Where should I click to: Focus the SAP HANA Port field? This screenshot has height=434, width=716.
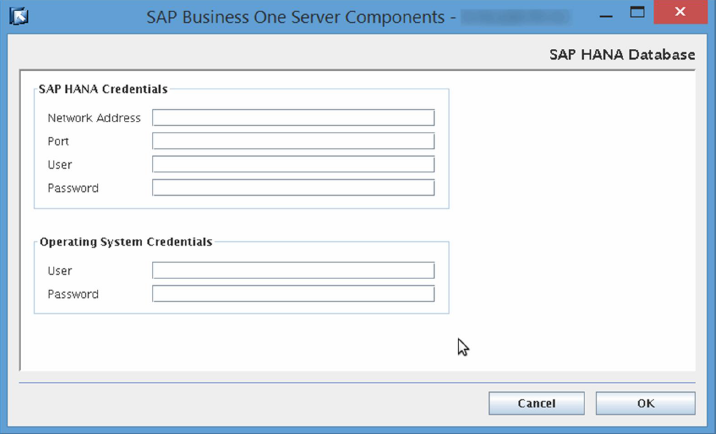click(x=293, y=141)
